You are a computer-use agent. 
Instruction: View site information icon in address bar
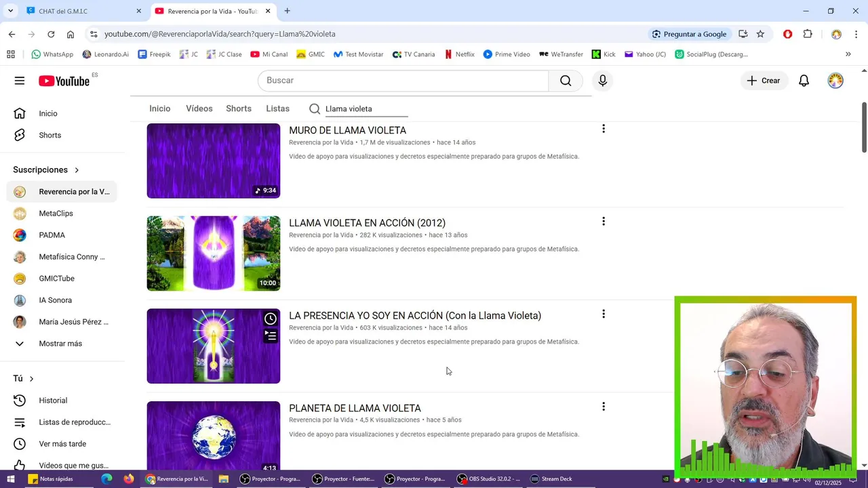click(x=94, y=34)
